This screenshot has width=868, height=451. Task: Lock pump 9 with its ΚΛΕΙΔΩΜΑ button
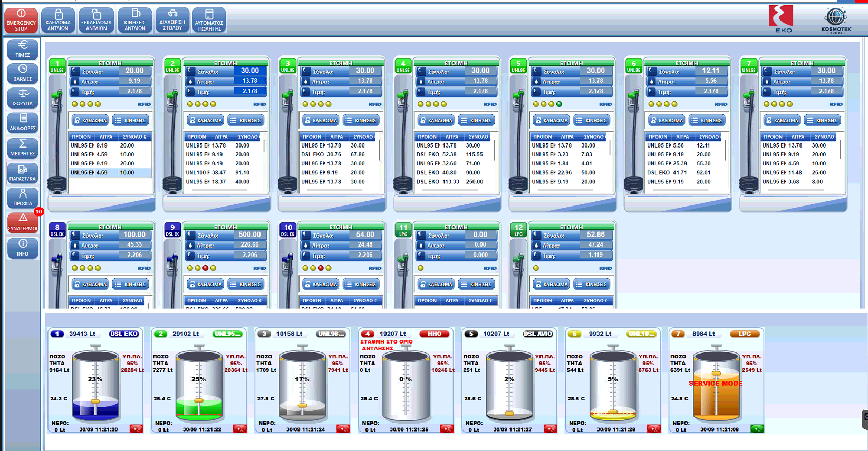point(206,285)
